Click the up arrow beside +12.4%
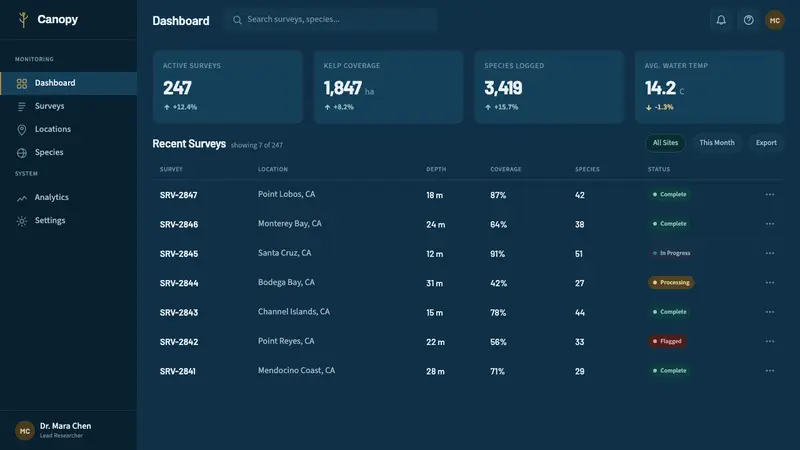Screen dimensions: 800x450 pyautogui.click(x=167, y=107)
